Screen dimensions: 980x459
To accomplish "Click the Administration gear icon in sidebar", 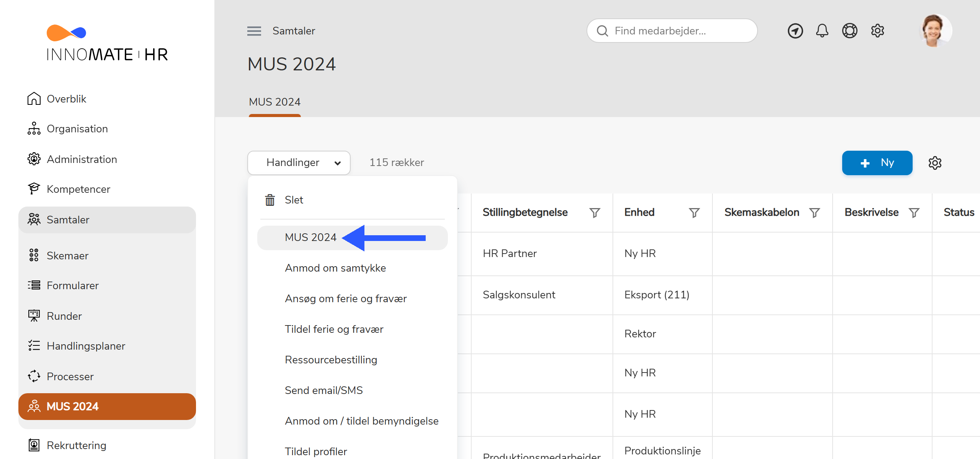I will (x=34, y=159).
